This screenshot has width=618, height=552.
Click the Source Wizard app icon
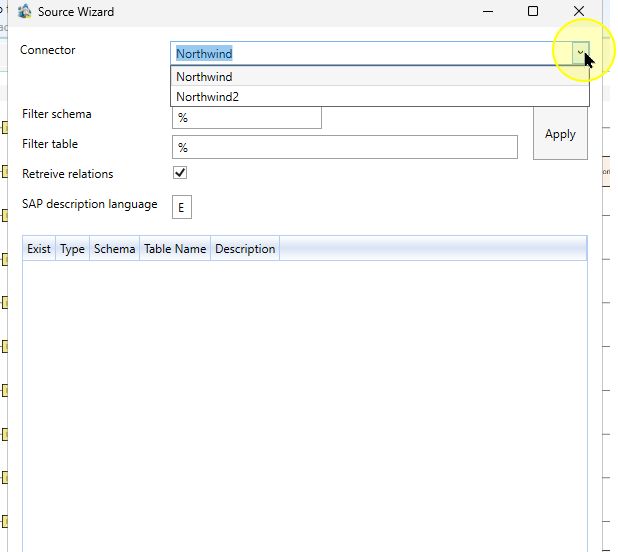point(24,11)
